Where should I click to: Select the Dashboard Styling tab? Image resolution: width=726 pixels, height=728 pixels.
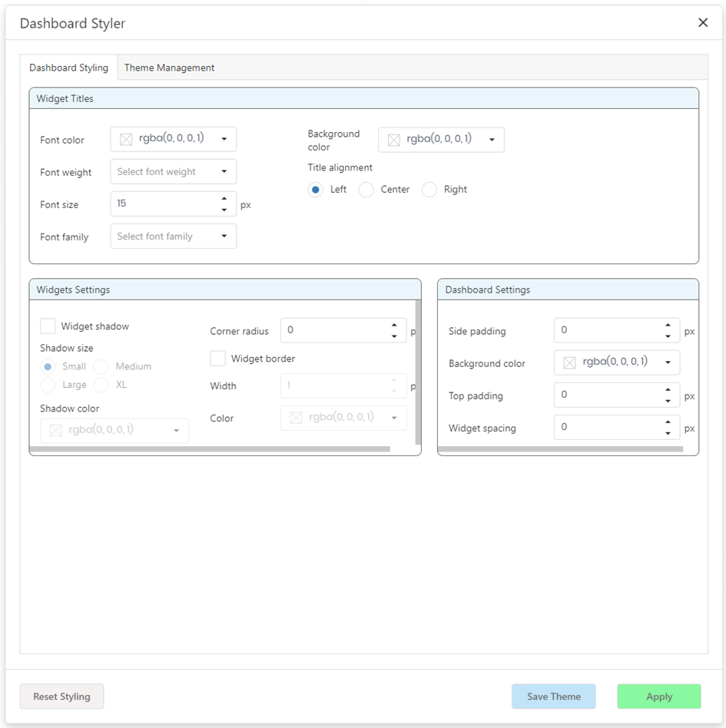coord(68,68)
